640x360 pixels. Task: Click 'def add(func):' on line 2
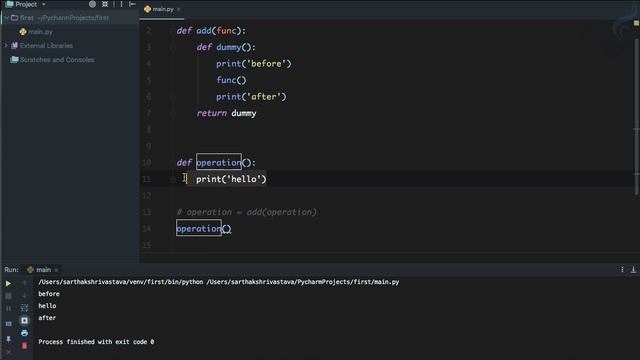[211, 31]
